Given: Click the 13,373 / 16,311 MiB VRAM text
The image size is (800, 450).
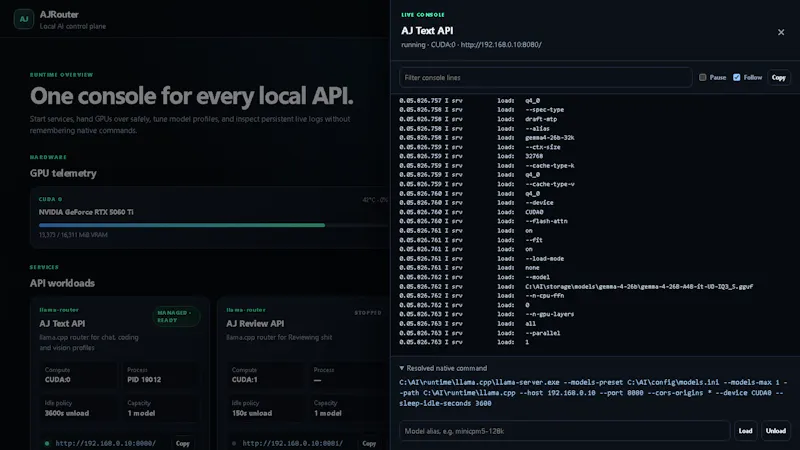Looking at the screenshot, I should pyautogui.click(x=73, y=235).
